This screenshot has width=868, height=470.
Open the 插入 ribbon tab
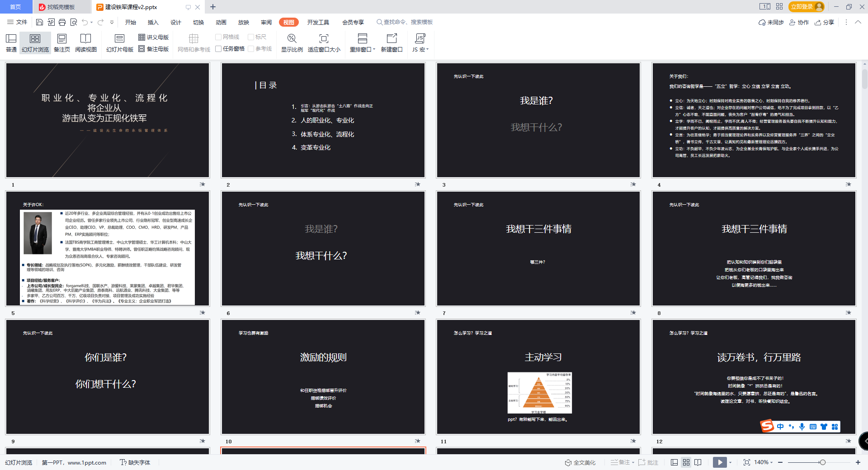(x=153, y=22)
